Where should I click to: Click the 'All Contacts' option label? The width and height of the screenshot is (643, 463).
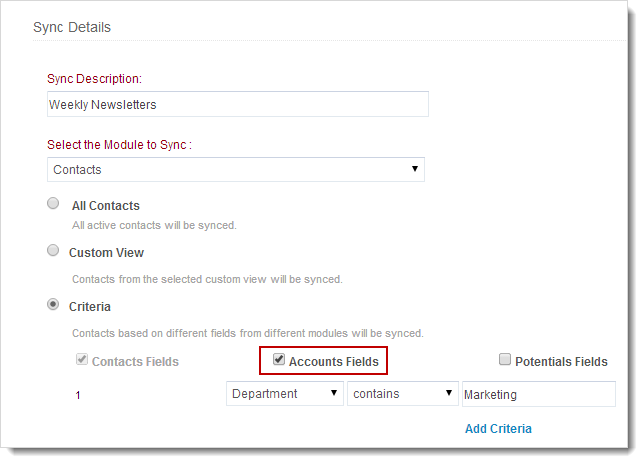pyautogui.click(x=106, y=206)
